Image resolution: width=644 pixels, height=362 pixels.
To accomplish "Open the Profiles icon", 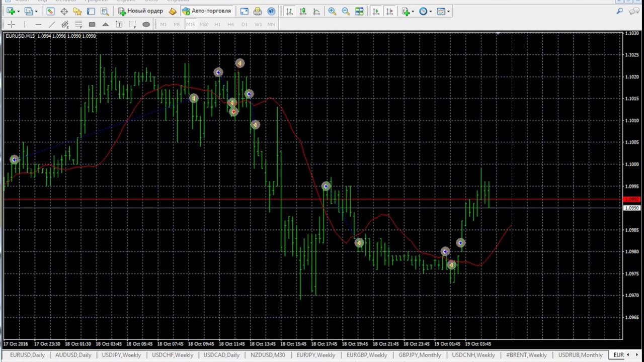I will [x=29, y=11].
